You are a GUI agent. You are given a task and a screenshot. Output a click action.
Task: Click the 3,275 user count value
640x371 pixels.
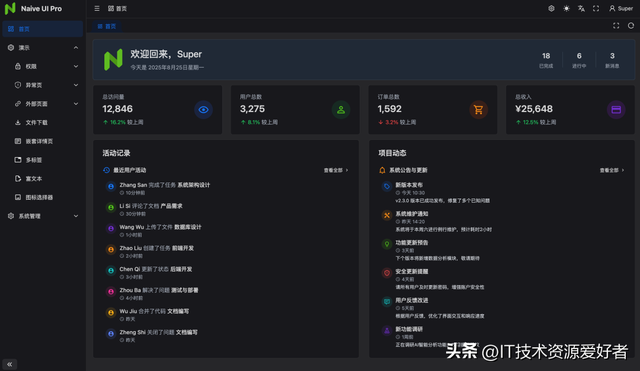[x=252, y=109]
